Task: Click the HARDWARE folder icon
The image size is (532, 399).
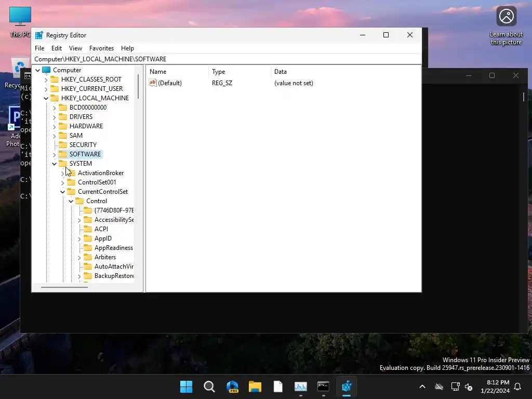Action: [x=63, y=126]
